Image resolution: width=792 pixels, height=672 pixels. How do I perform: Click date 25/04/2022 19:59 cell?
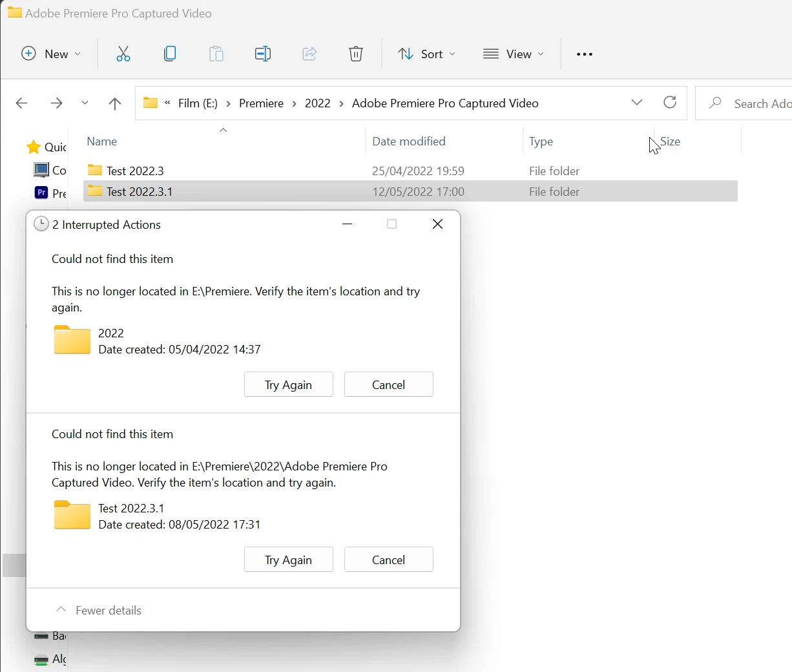418,171
